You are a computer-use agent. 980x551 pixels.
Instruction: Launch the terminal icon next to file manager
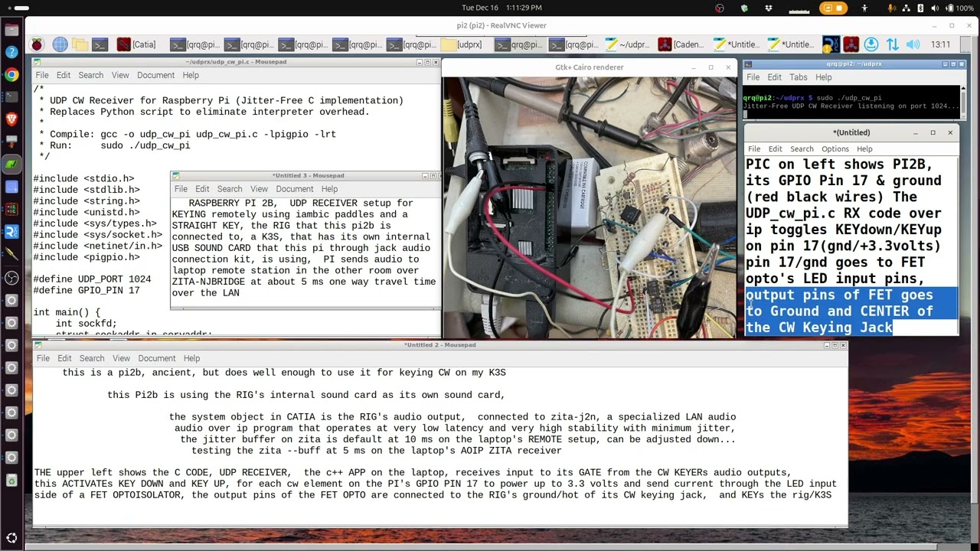click(x=100, y=45)
